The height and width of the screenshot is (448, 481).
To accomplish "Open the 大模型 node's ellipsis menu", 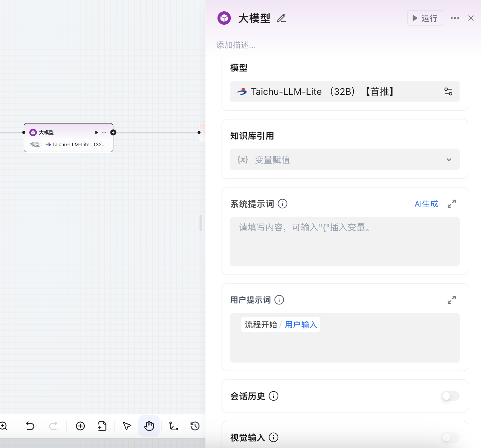I will (x=104, y=132).
